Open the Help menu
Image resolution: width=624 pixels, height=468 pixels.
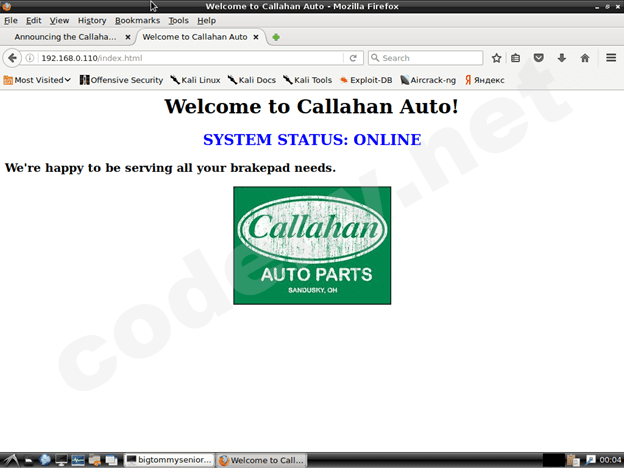click(207, 20)
